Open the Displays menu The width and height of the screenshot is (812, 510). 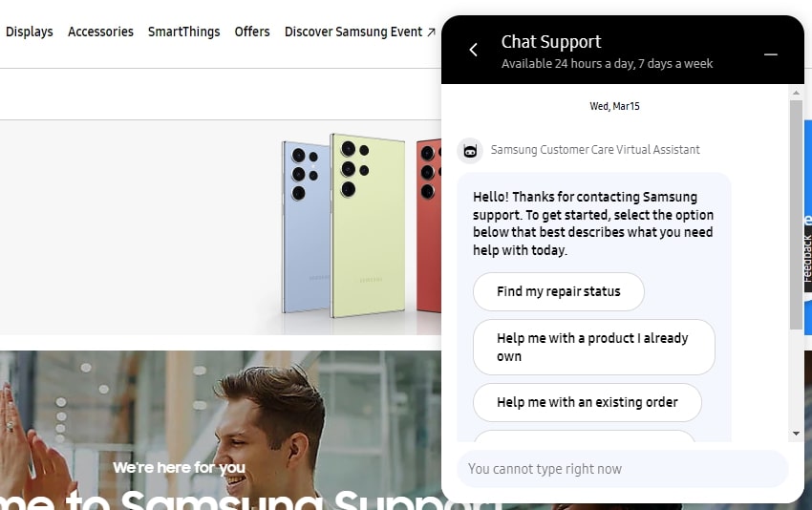[29, 32]
